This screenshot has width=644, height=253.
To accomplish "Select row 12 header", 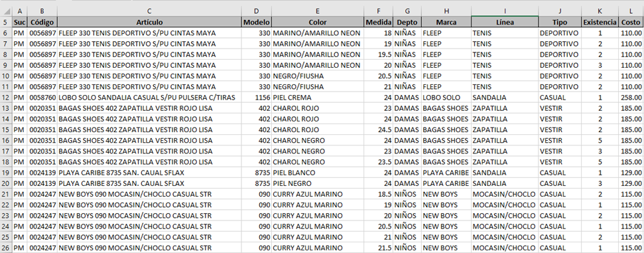I will [x=6, y=98].
